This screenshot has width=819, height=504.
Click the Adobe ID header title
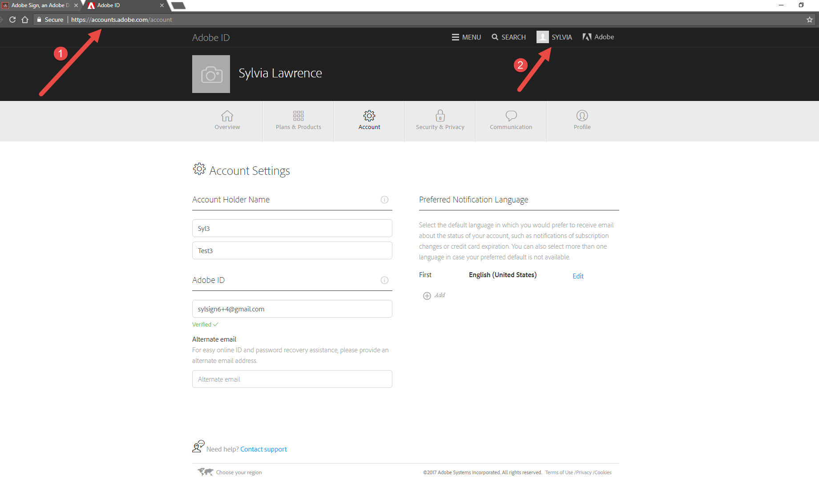tap(211, 38)
